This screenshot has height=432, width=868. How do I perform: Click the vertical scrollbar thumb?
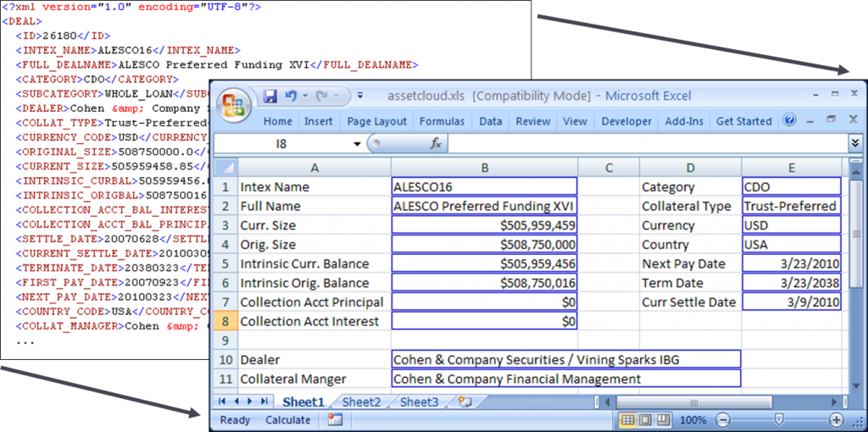[x=854, y=232]
